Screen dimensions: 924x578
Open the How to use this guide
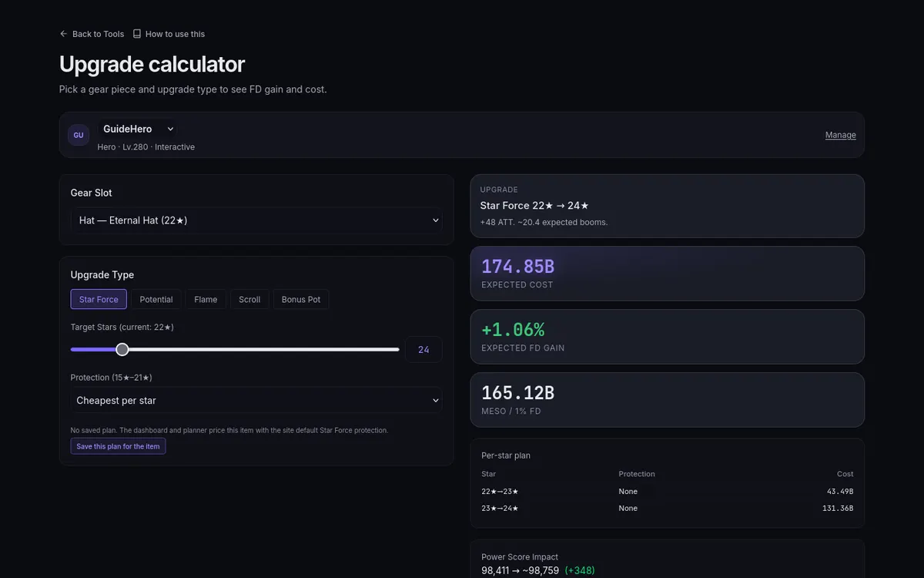coord(169,34)
